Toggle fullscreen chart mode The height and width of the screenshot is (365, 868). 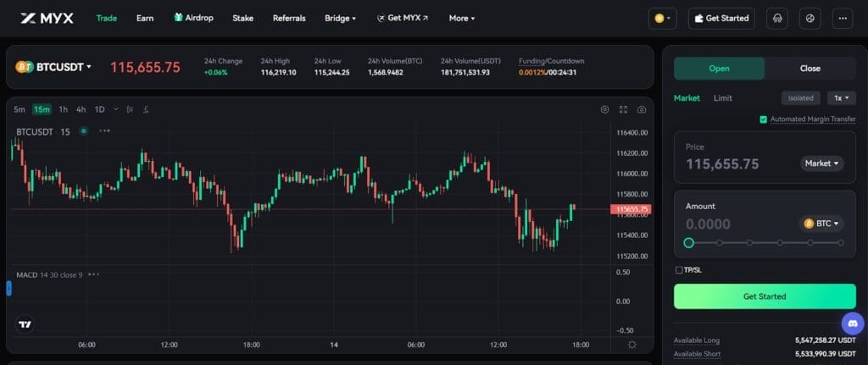point(623,109)
